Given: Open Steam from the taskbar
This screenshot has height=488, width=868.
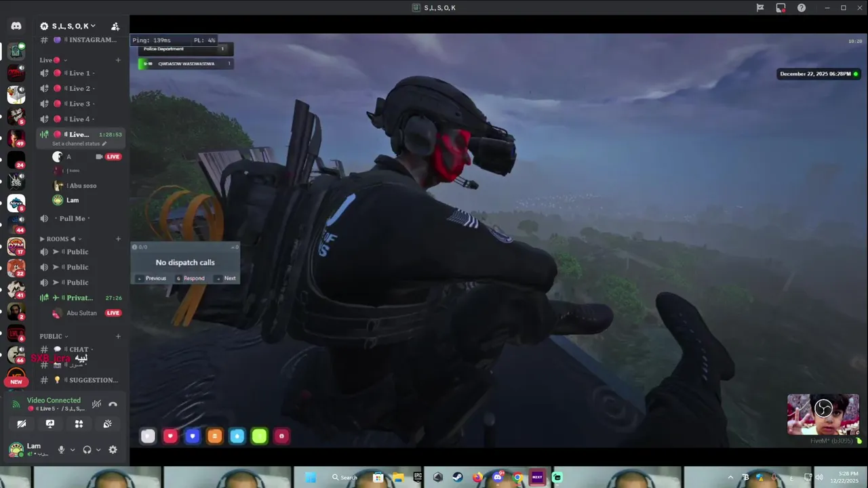Looking at the screenshot, I should tap(457, 477).
